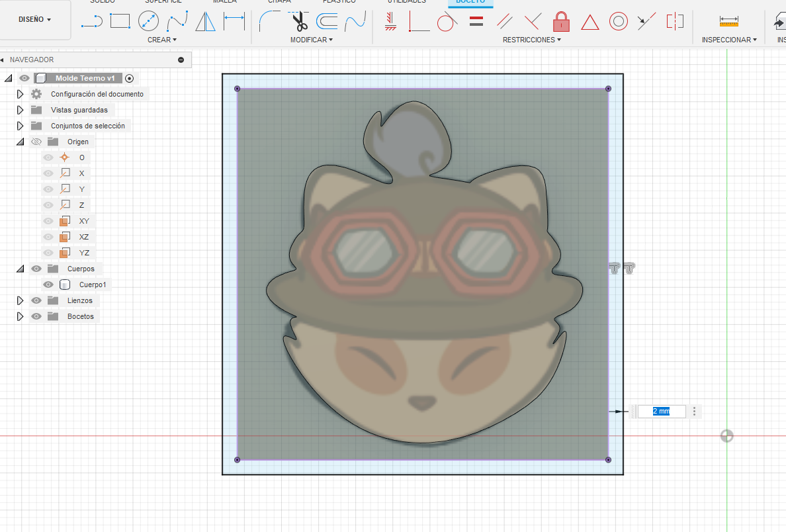This screenshot has height=532, width=786.
Task: Choose the Mirror sketch tool
Action: click(x=206, y=22)
